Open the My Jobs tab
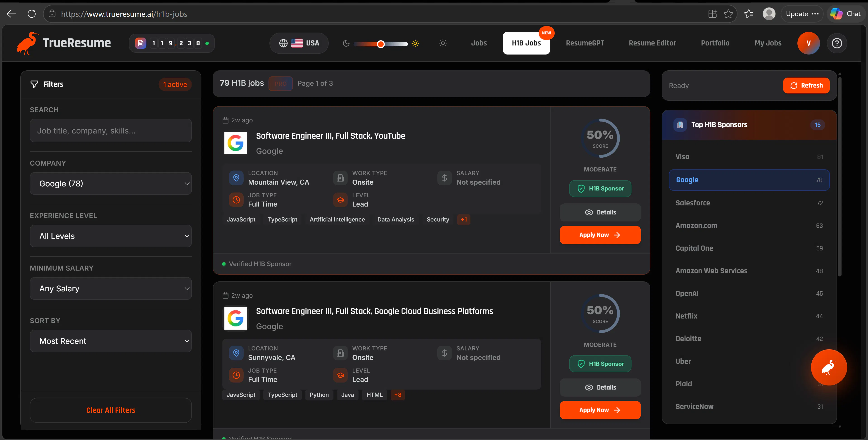 [768, 43]
